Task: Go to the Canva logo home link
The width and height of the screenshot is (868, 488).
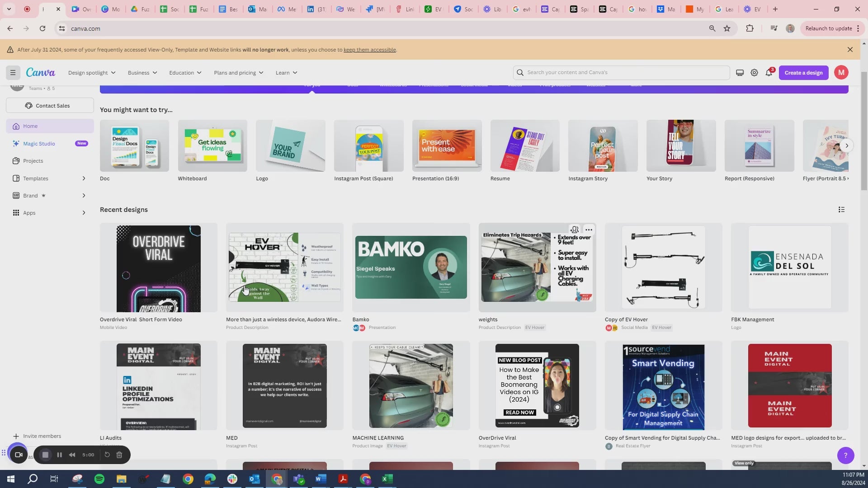Action: click(x=41, y=73)
